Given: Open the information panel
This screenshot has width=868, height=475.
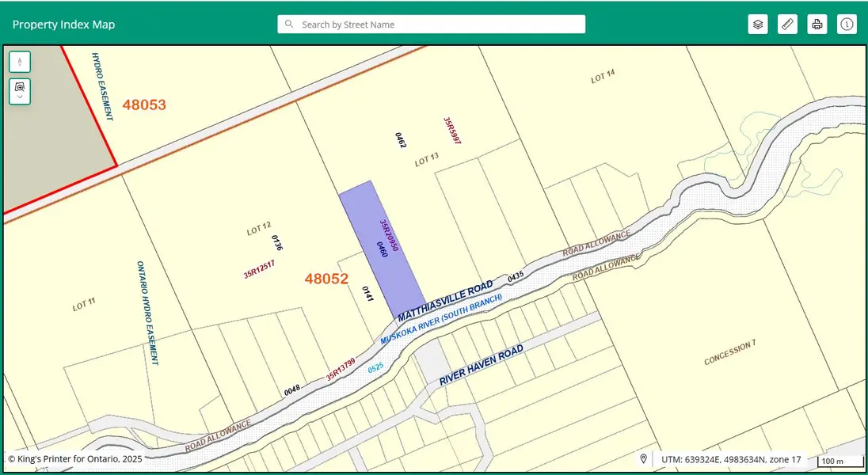Looking at the screenshot, I should click(x=847, y=25).
